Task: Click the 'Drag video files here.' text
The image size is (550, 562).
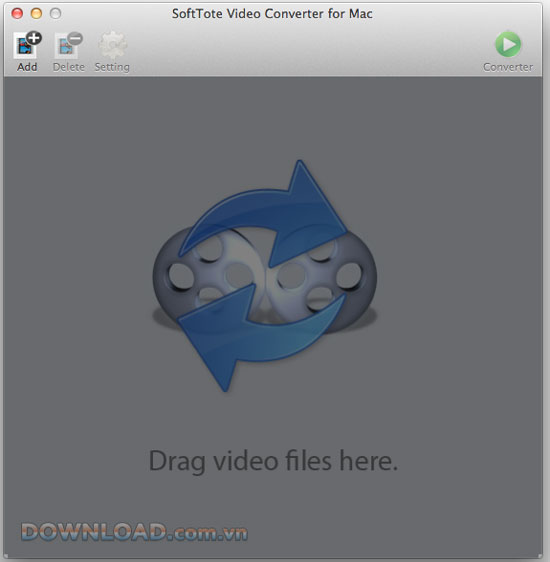Action: pyautogui.click(x=273, y=462)
